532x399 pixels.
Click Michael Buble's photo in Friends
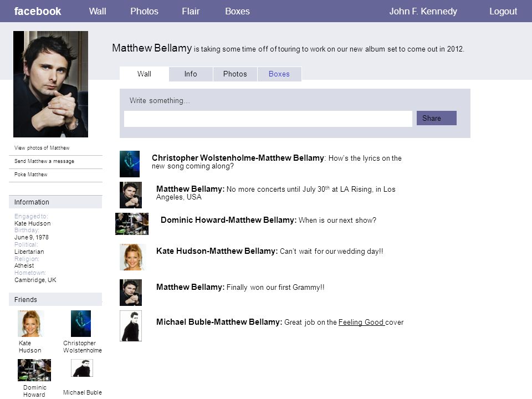[82, 368]
